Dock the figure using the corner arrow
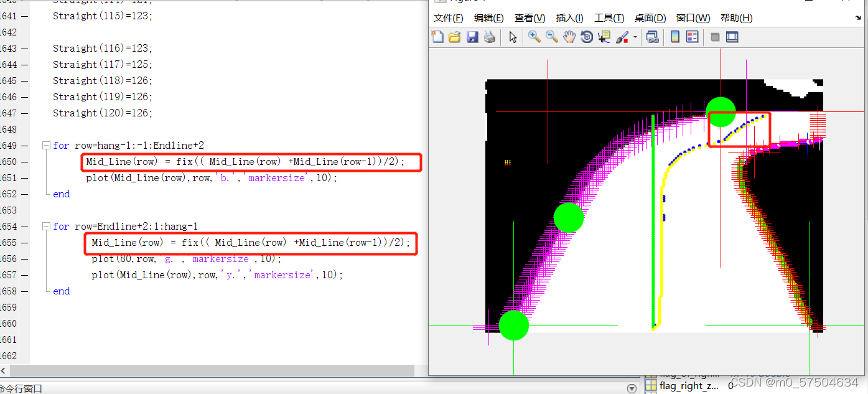Screen dimensions: 868x394 pyautogui.click(x=859, y=19)
